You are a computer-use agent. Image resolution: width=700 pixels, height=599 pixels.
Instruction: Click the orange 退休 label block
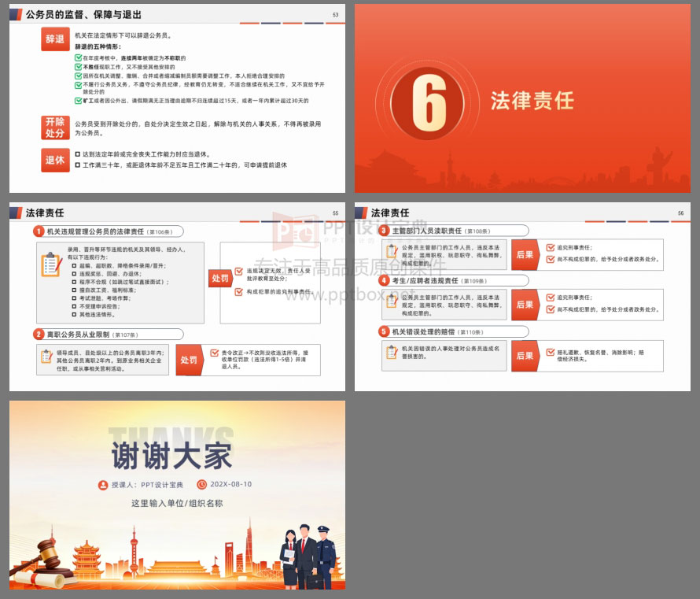[54, 160]
